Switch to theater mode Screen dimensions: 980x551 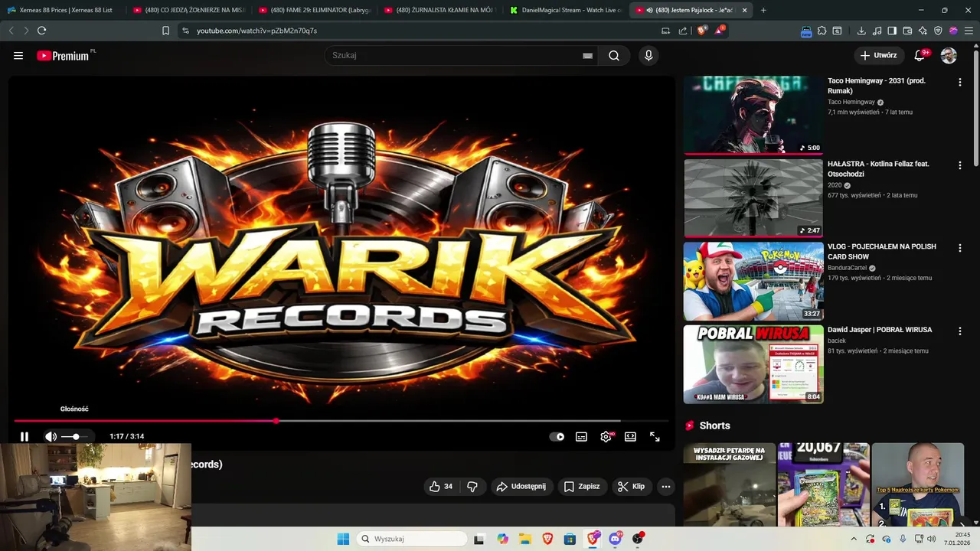tap(630, 436)
